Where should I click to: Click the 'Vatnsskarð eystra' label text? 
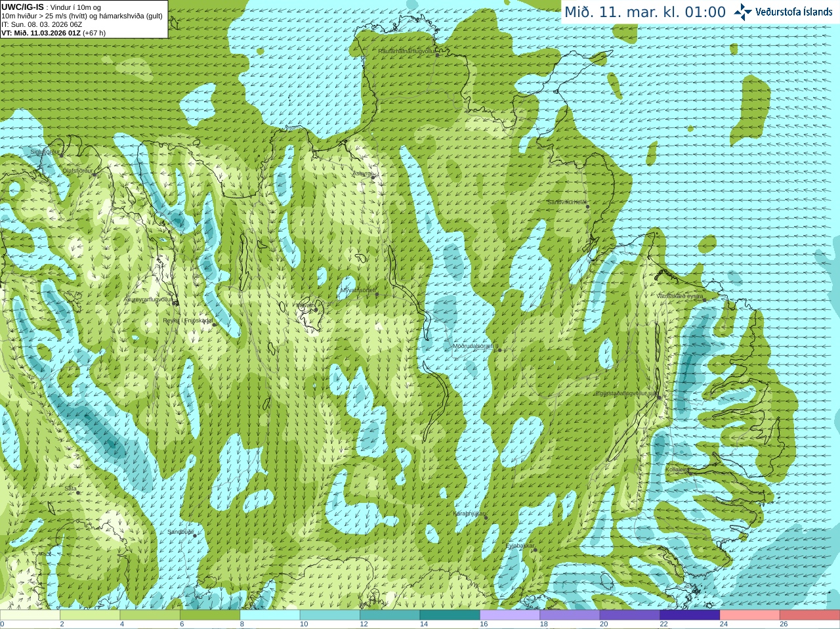pyautogui.click(x=680, y=296)
